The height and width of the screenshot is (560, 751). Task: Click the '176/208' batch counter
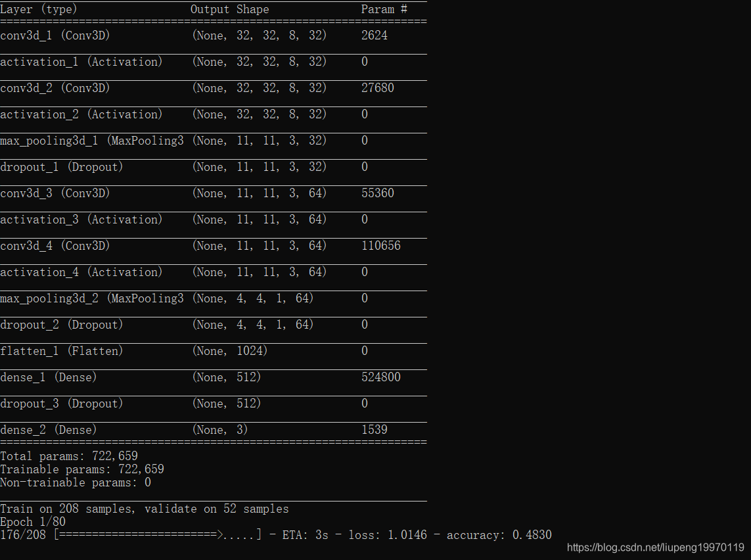pyautogui.click(x=23, y=536)
